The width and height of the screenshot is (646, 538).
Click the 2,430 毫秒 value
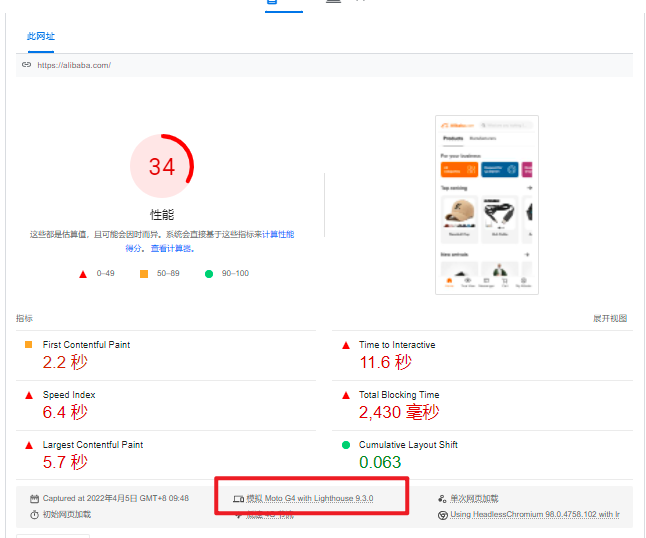pos(399,412)
